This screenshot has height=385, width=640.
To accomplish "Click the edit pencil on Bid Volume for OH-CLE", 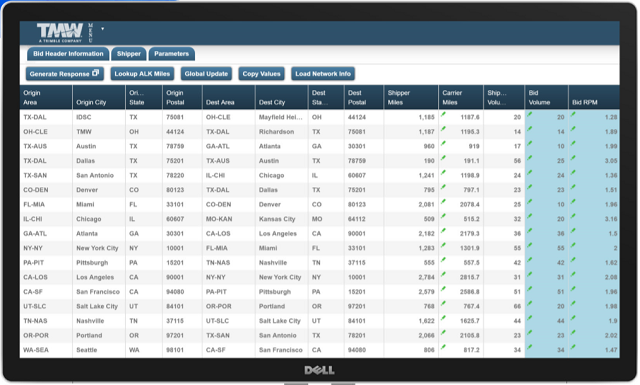I will 530,129.
